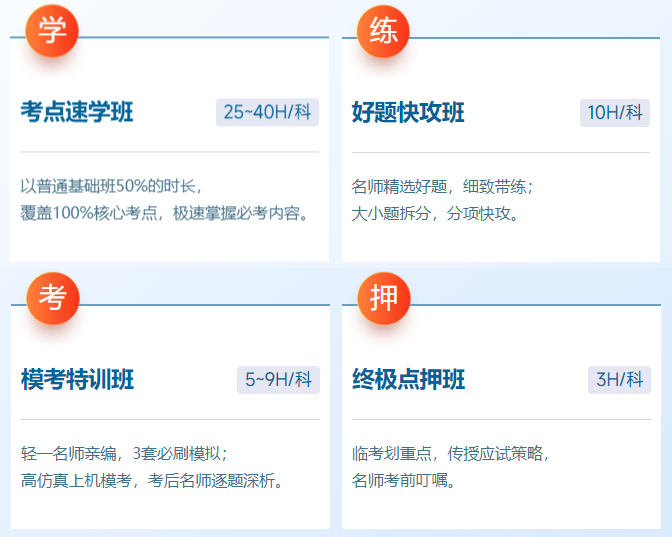Click the text 大小题拆分,分项快攻

[x=436, y=213]
